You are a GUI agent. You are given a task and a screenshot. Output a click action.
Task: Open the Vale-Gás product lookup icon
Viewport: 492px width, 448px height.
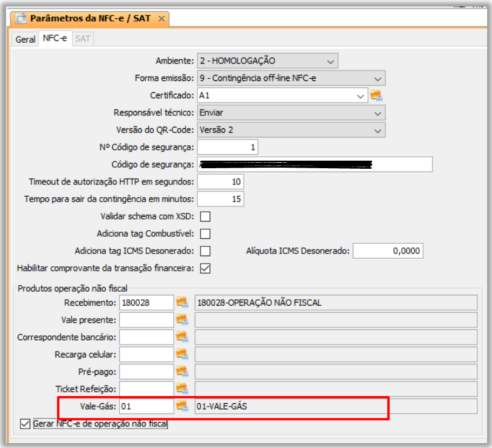click(x=182, y=405)
